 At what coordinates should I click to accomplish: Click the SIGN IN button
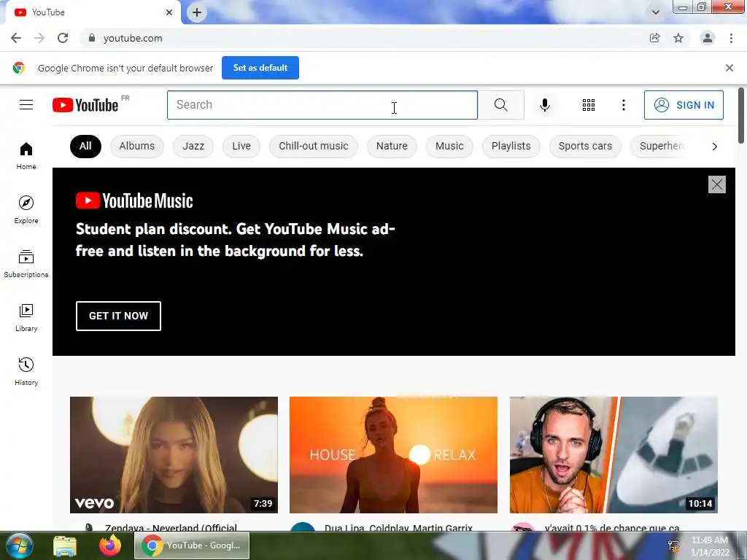[684, 105]
